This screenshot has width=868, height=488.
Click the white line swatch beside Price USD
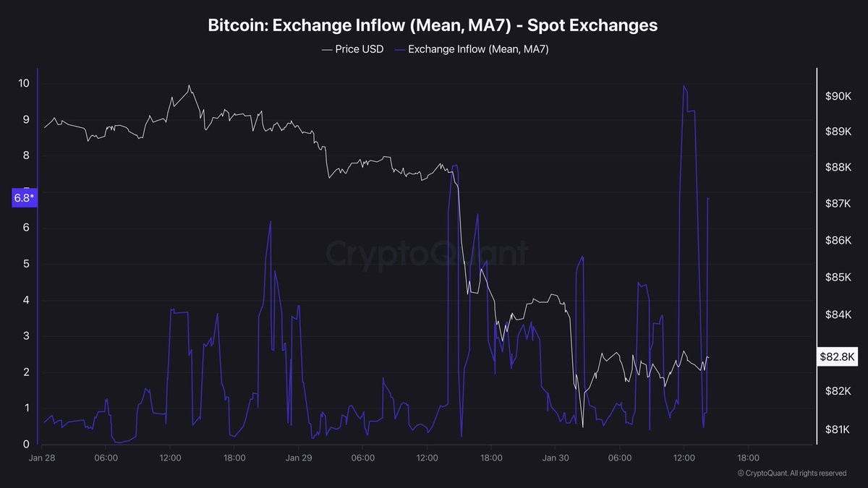326,49
